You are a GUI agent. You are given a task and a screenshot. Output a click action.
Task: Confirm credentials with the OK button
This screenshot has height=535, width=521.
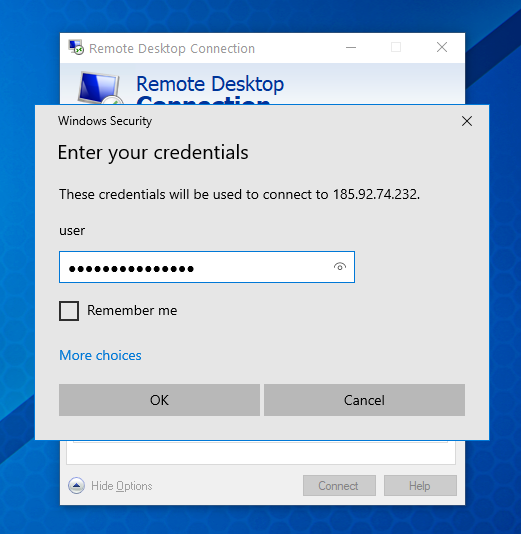click(x=159, y=400)
